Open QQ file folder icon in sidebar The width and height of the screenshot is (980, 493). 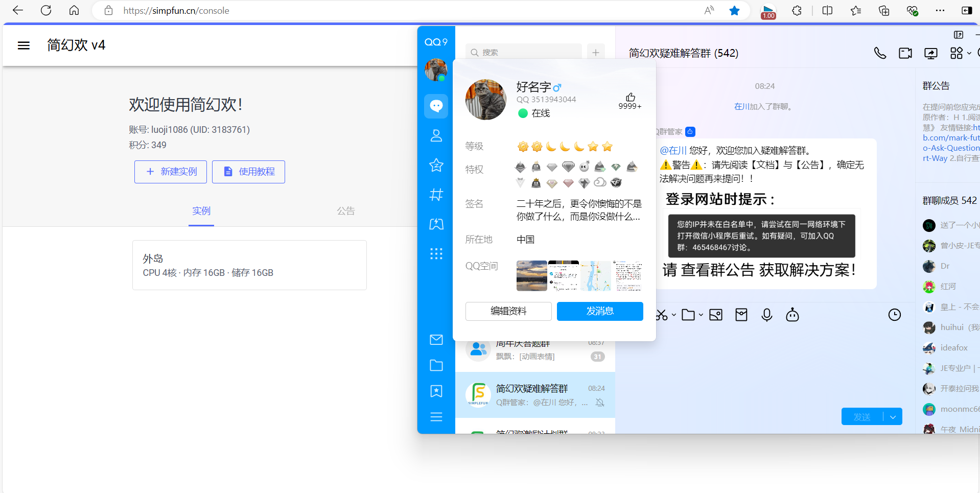[x=436, y=365]
